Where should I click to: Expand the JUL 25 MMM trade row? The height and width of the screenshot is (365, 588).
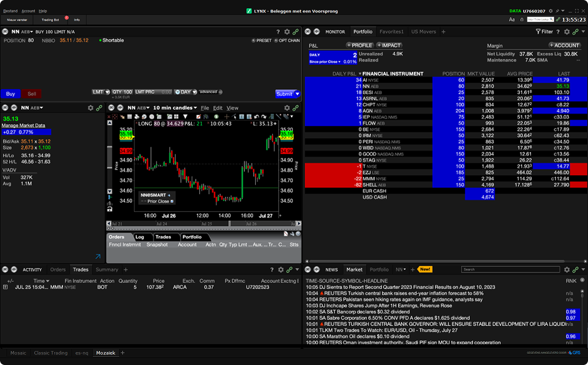pyautogui.click(x=5, y=287)
